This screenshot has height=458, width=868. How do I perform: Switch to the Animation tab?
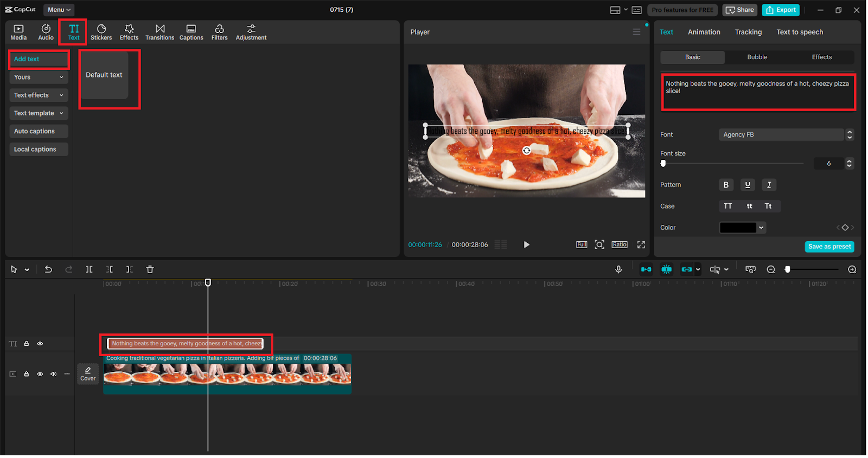click(x=704, y=33)
